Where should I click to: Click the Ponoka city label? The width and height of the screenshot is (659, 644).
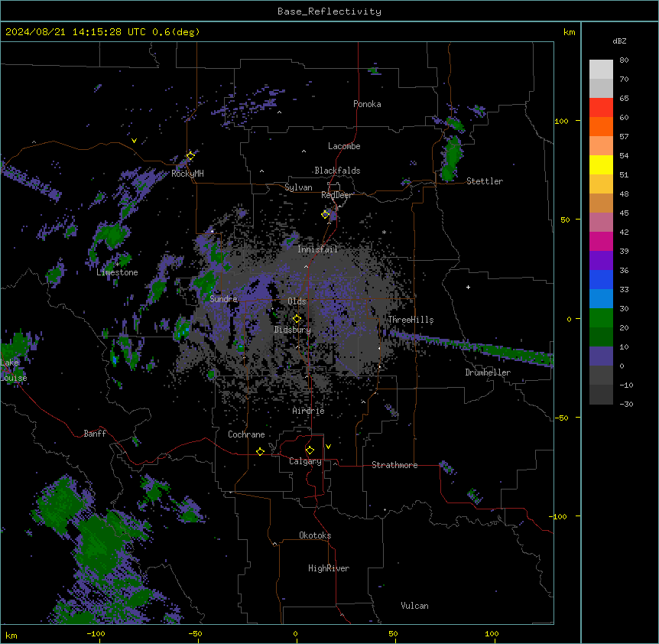[367, 104]
